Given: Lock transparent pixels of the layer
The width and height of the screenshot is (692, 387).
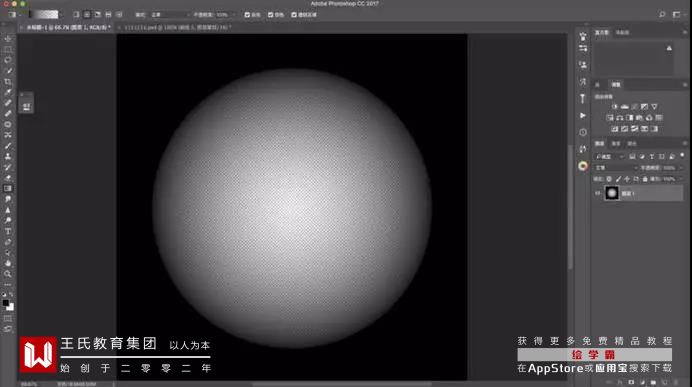Looking at the screenshot, I should (609, 179).
